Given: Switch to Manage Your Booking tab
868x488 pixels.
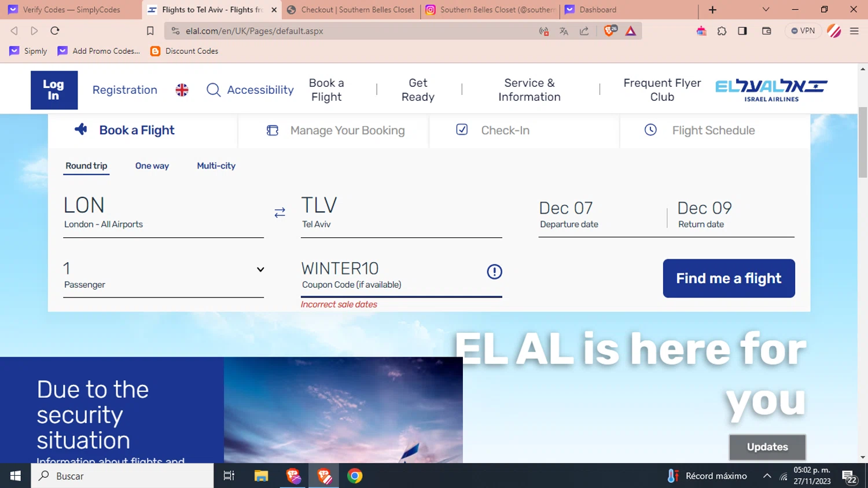Looking at the screenshot, I should pos(334,131).
